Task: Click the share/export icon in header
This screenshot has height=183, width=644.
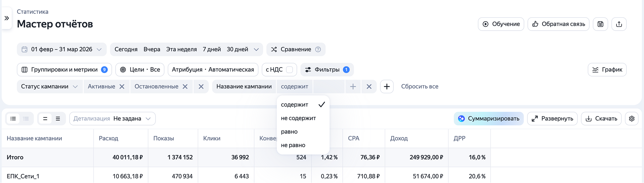Action: pos(619,24)
